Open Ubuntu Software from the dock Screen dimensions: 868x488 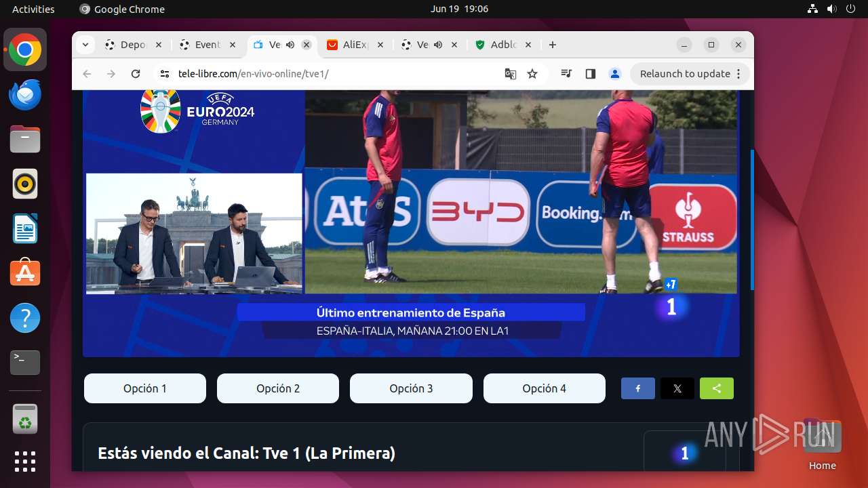tap(25, 273)
